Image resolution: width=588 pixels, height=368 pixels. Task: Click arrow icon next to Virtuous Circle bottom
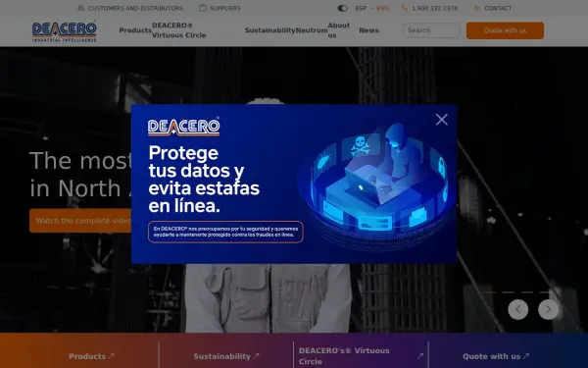(x=420, y=355)
